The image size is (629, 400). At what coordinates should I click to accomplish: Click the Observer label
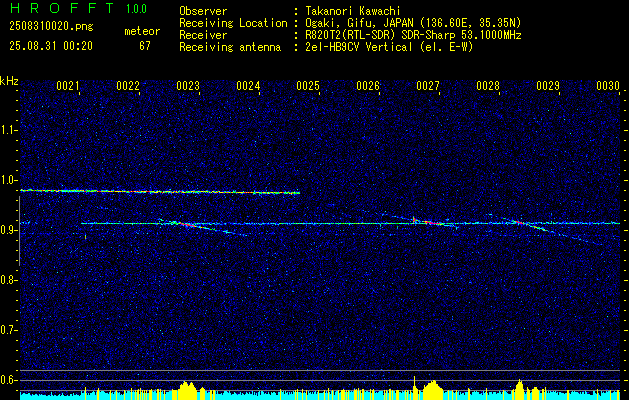coord(203,11)
